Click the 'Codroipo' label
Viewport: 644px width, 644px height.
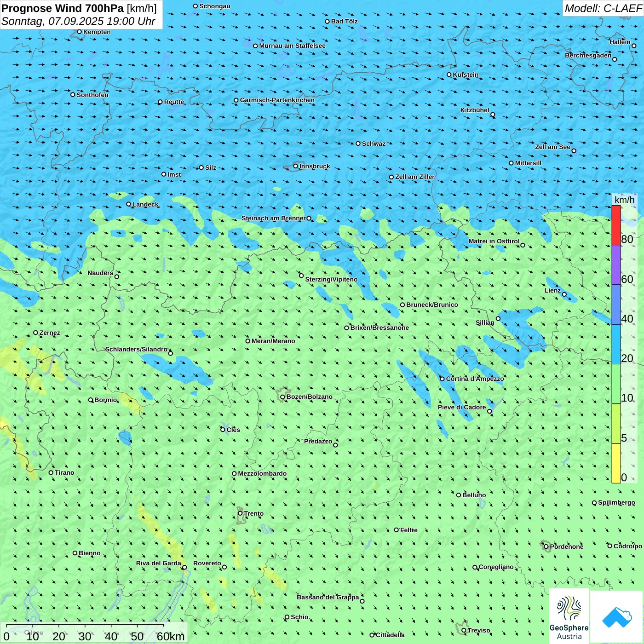pyautogui.click(x=628, y=546)
